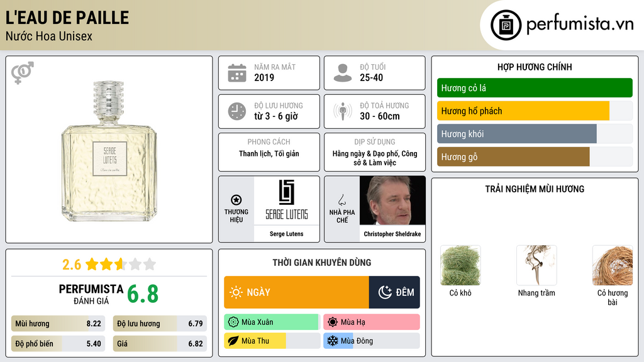644x362 pixels.
Task: Click the Perfumista đánh giá label
Action: click(x=91, y=294)
